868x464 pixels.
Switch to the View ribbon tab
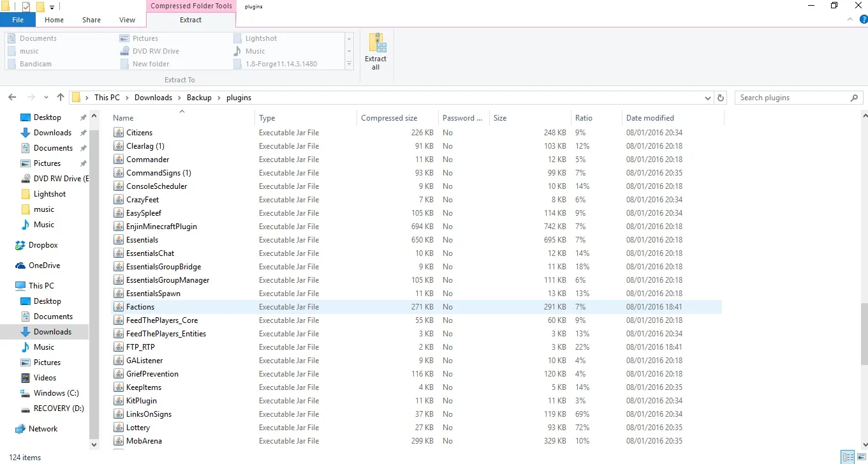pyautogui.click(x=127, y=20)
